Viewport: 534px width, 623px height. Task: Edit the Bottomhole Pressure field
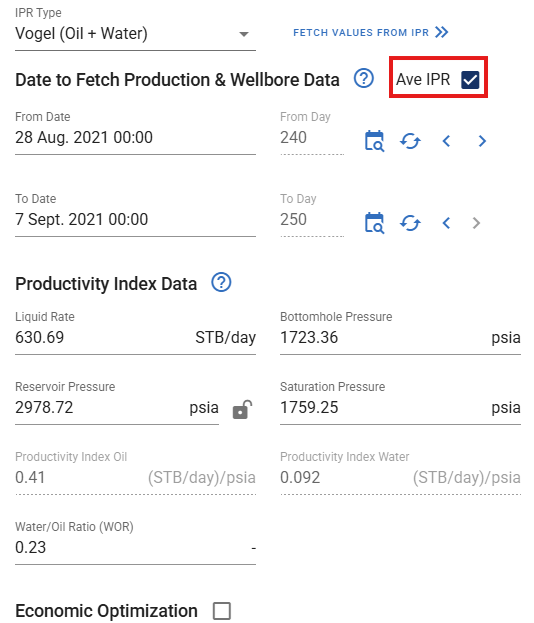click(400, 338)
